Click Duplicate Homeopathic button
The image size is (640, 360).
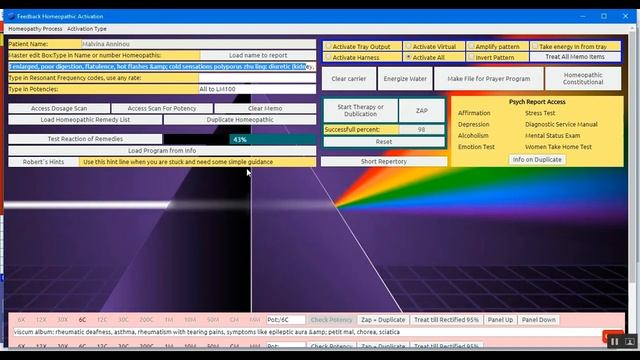click(240, 120)
